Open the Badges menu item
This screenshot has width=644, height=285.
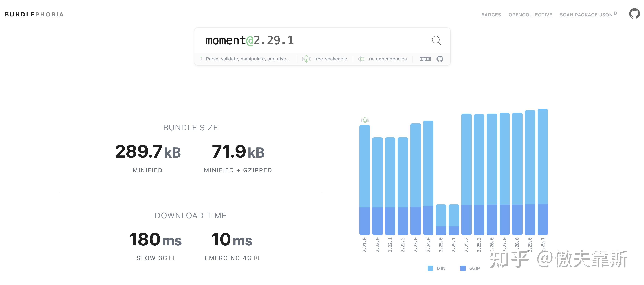[491, 15]
